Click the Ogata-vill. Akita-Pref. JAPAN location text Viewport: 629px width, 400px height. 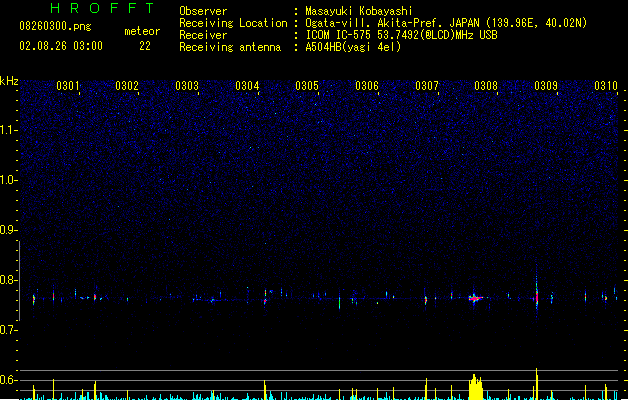(x=446, y=23)
